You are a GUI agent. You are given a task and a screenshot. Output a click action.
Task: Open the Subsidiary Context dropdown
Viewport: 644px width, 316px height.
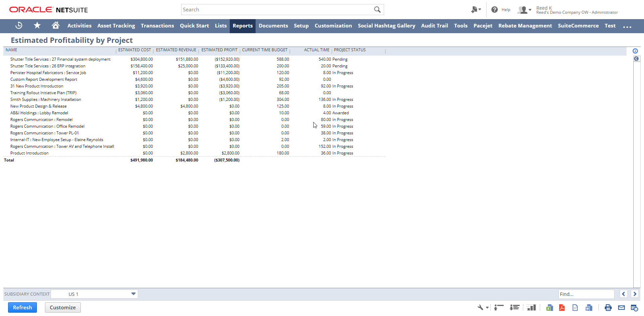coord(133,294)
